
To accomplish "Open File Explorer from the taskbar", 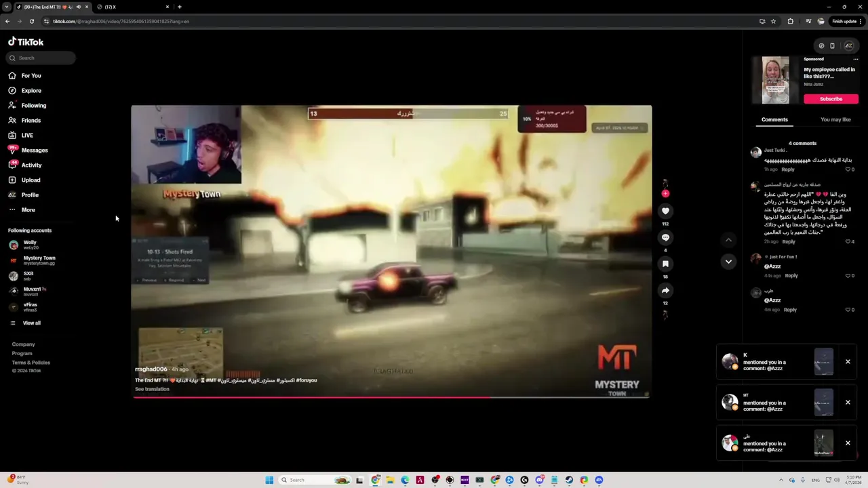I will [x=390, y=480].
